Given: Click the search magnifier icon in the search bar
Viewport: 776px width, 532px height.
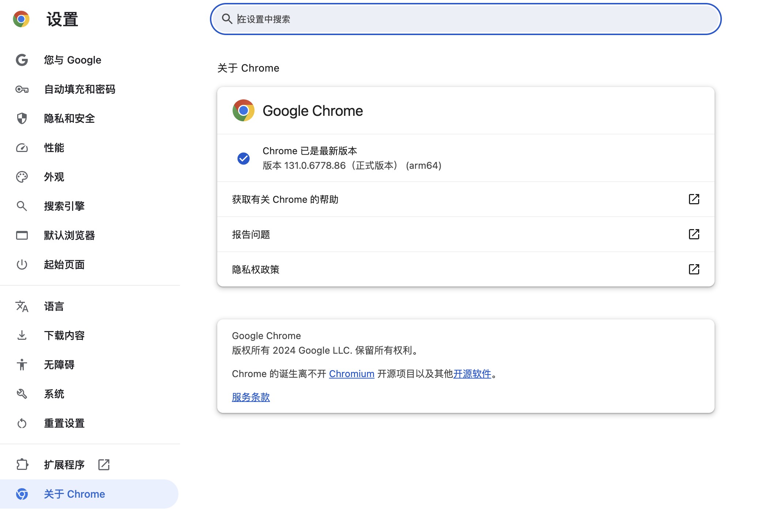Looking at the screenshot, I should point(227,19).
